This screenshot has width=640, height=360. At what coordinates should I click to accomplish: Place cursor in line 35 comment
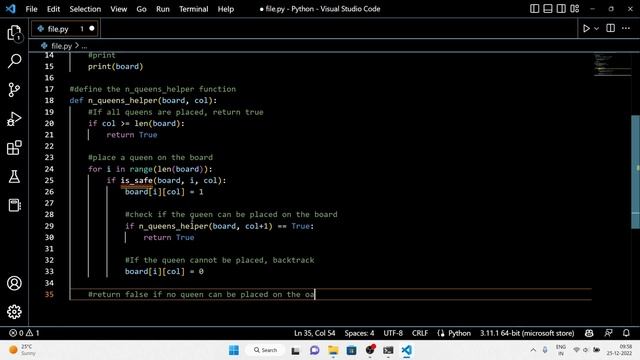tap(202, 294)
